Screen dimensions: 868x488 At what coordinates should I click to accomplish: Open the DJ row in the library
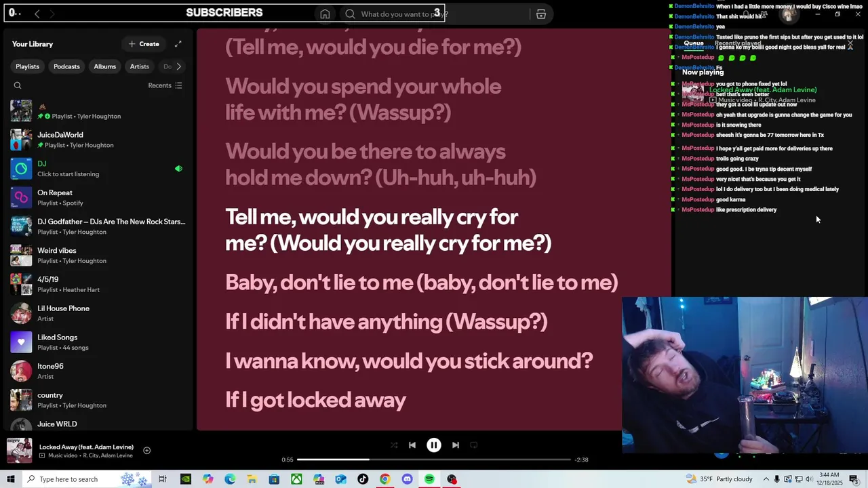[x=97, y=169]
